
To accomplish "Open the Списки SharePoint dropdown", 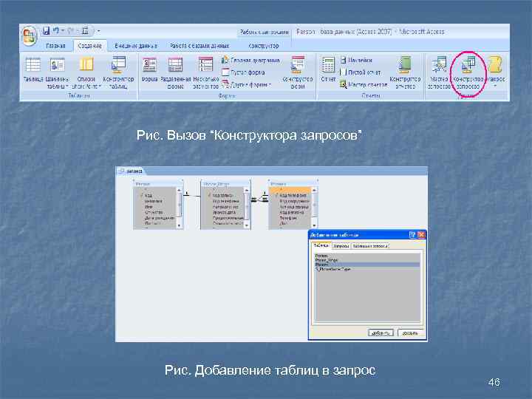I will [x=86, y=73].
